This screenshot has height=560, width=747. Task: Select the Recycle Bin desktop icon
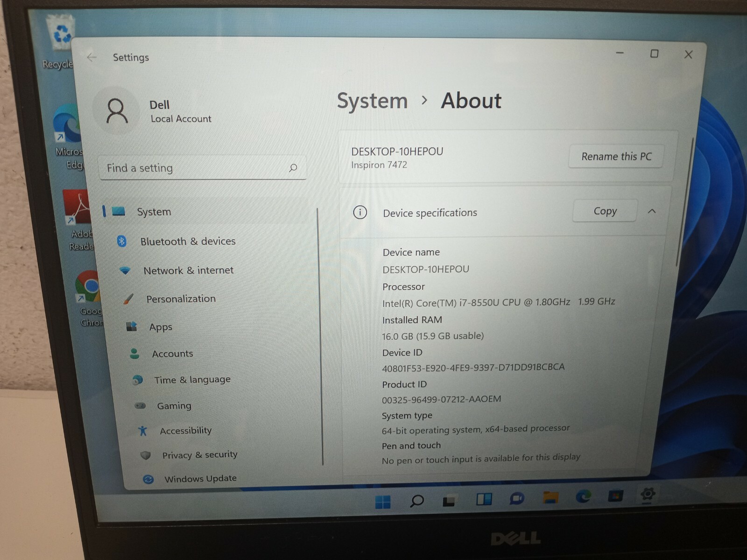tap(60, 42)
